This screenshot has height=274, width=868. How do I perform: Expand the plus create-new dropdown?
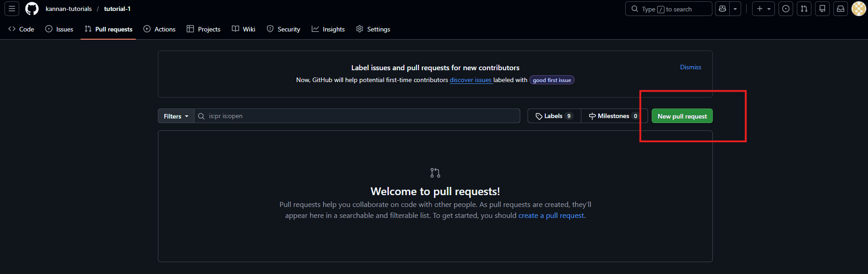point(763,9)
